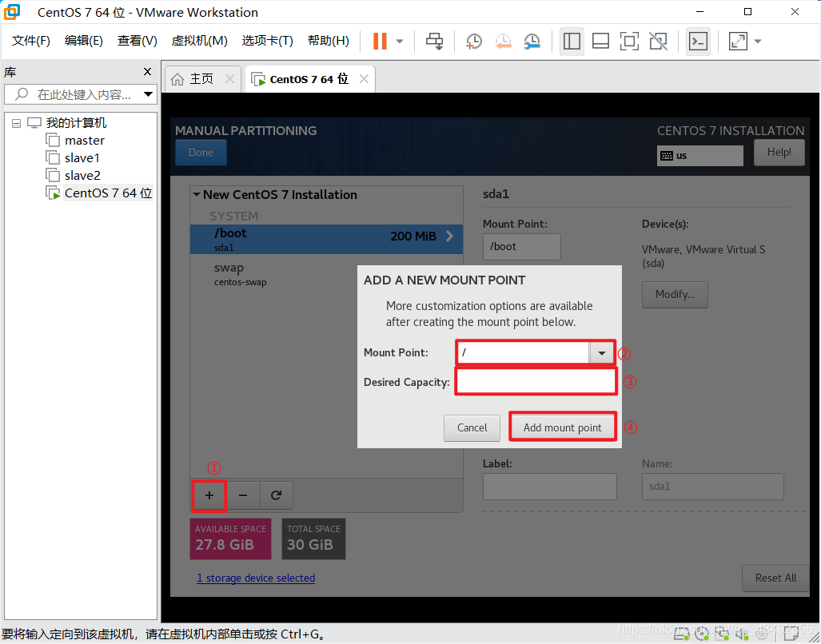
Task: Open the console view icon
Action: (x=698, y=41)
